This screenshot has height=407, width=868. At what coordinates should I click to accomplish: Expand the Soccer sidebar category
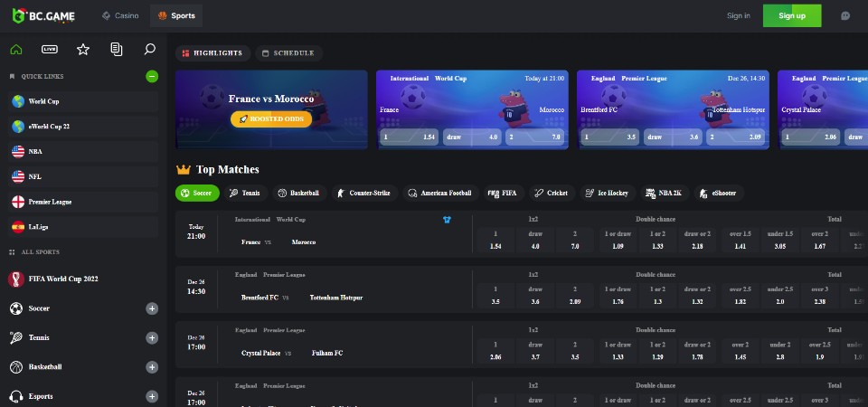[x=152, y=308]
